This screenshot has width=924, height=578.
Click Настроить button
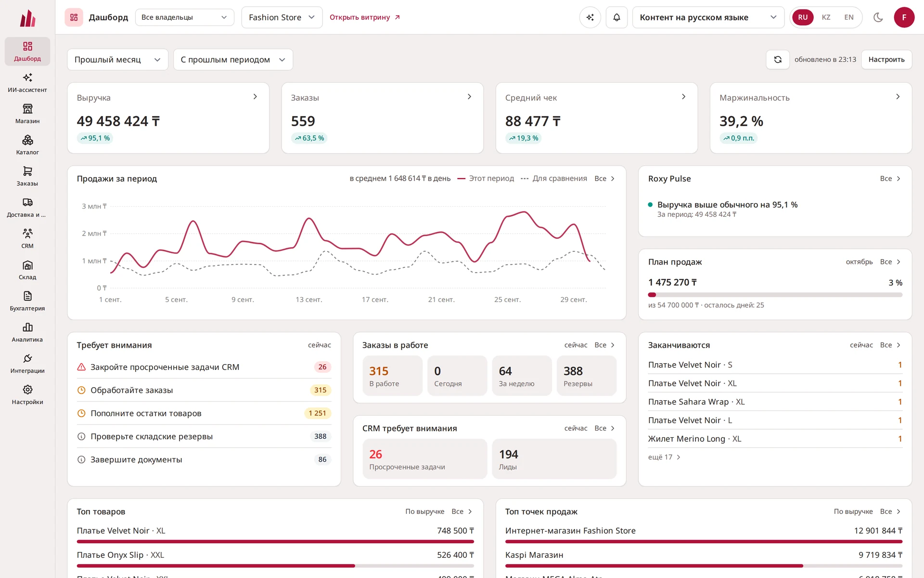(x=886, y=60)
